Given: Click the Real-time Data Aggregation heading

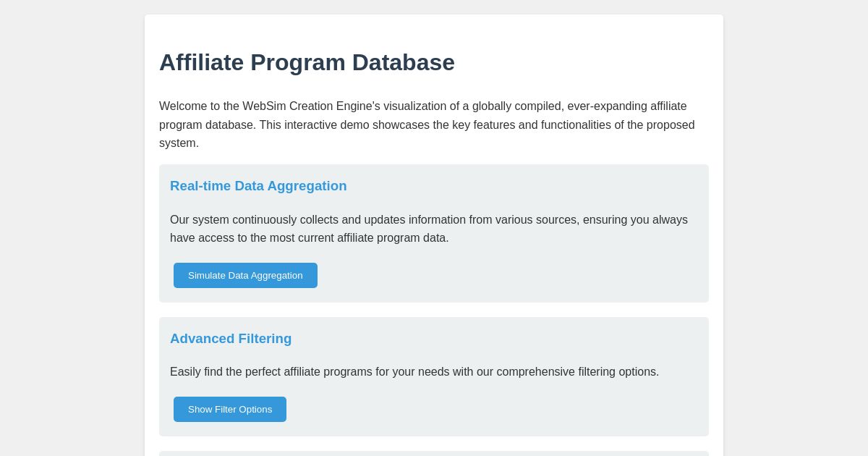Looking at the screenshot, I should point(258,186).
